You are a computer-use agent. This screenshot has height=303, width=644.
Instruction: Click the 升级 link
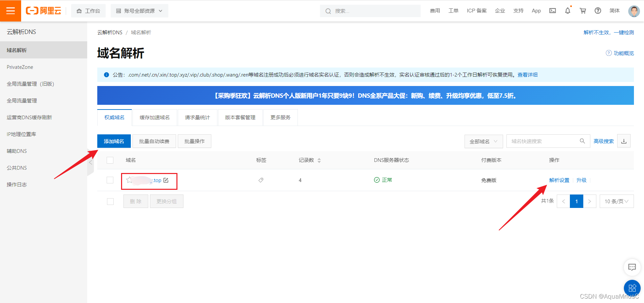click(581, 180)
